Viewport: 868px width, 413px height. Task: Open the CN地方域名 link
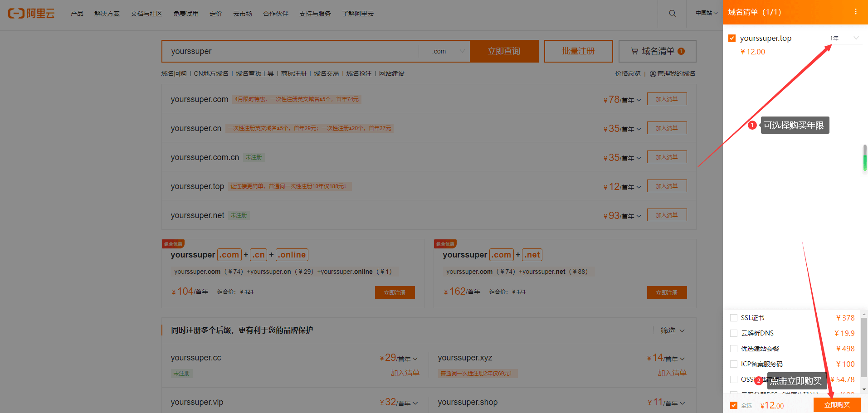(211, 73)
